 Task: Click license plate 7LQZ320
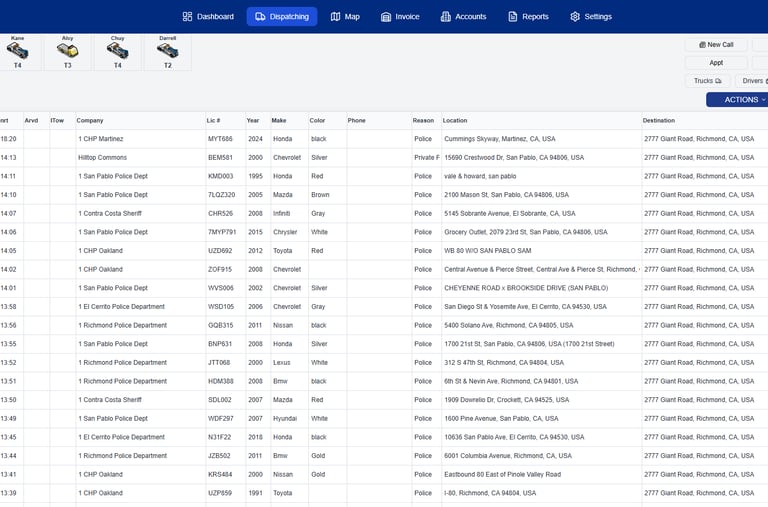tap(221, 195)
